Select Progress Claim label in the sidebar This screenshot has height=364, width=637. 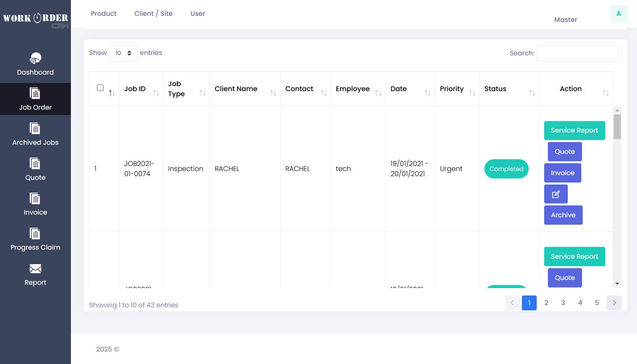pos(35,247)
